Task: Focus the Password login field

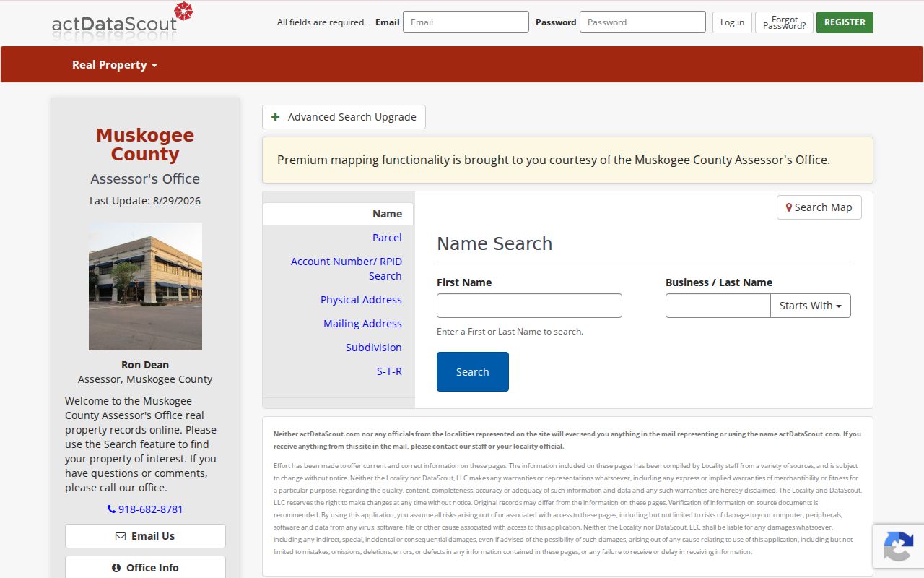Action: tap(642, 22)
